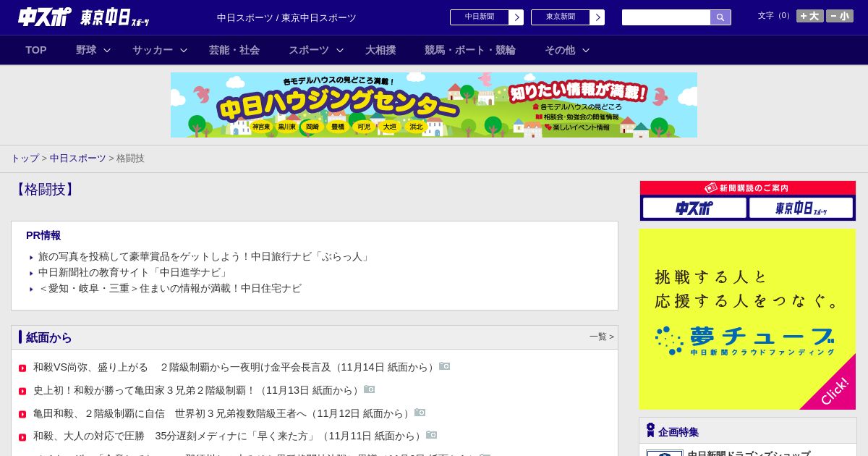Click 東京中日スポーツ subscription button in sidebar
The width and height of the screenshot is (868, 456).
pyautogui.click(x=801, y=208)
